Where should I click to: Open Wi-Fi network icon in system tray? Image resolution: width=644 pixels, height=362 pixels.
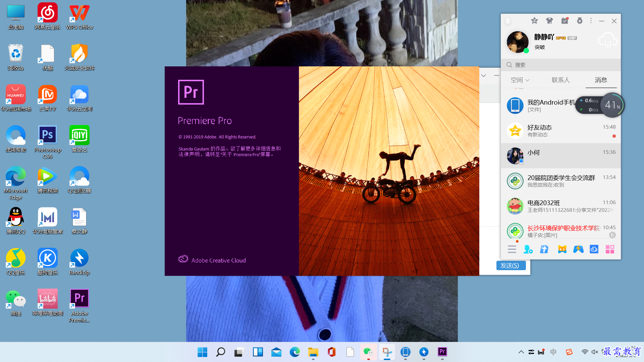pos(585,352)
